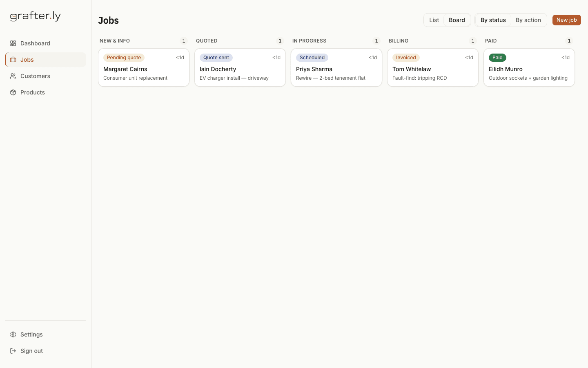Switch to Board view

[x=457, y=20]
